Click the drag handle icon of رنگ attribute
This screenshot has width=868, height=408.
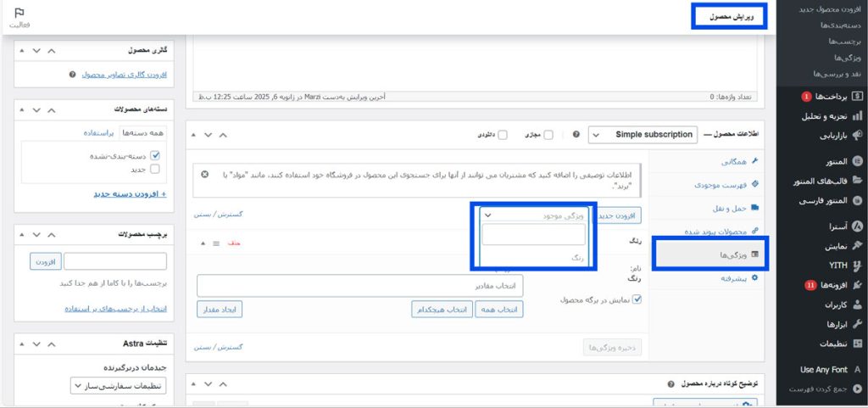216,243
